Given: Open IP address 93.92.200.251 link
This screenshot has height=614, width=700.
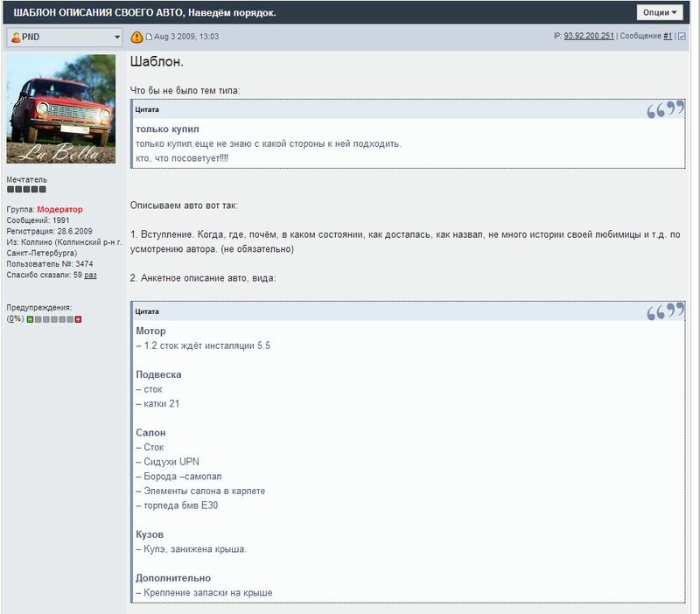Looking at the screenshot, I should 589,36.
